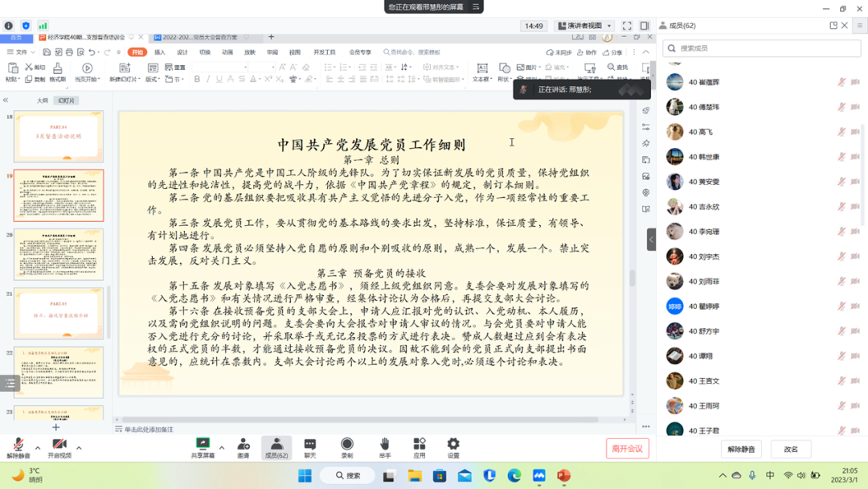Expand share options arrow beside 共享屏幕
This screenshot has width=868, height=489.
point(222,448)
